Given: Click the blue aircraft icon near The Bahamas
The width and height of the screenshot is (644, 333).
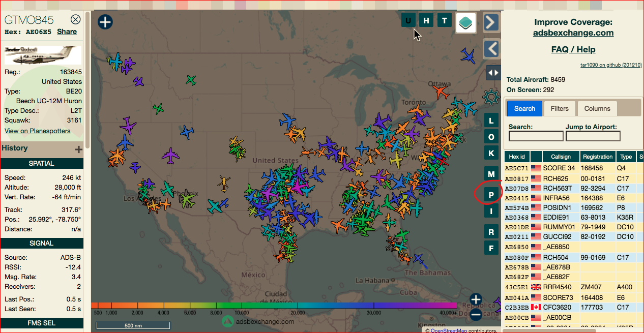Looking at the screenshot, I should [x=418, y=259].
